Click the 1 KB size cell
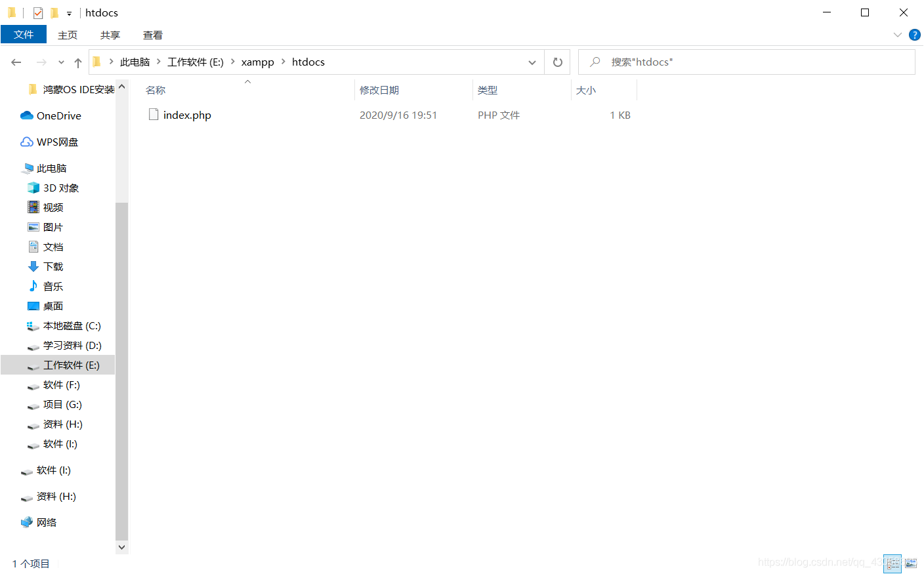924x574 pixels. [620, 115]
